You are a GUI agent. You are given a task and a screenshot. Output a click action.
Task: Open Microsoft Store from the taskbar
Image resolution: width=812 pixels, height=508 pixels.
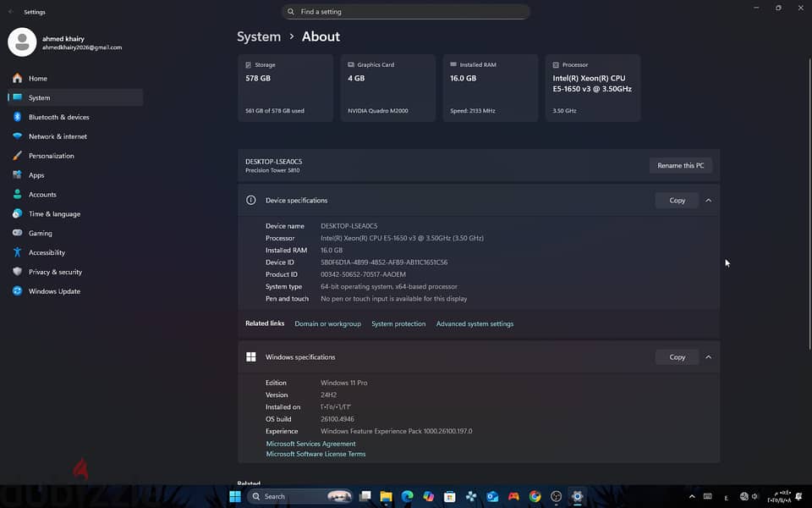click(449, 497)
